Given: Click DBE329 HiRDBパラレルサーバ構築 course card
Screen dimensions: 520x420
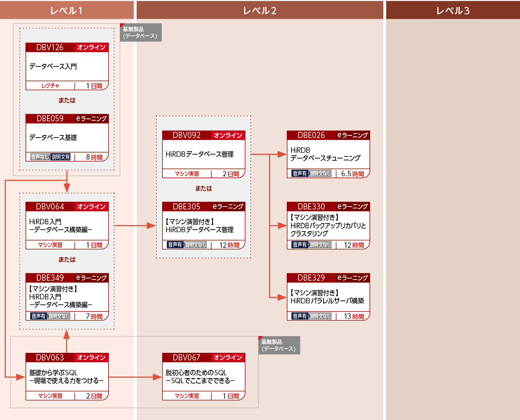Looking at the screenshot, I should point(329,297).
